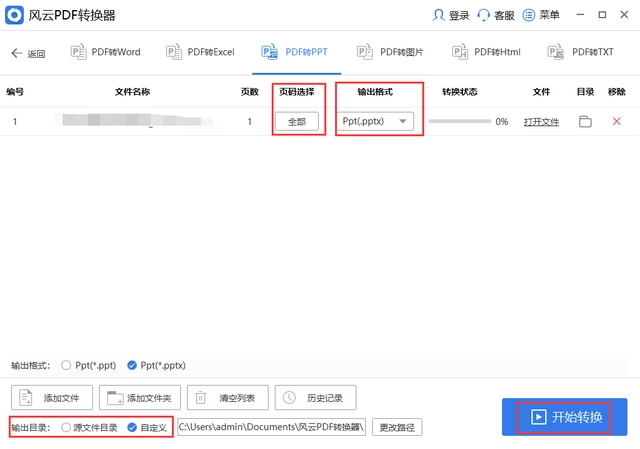The height and width of the screenshot is (449, 640).
Task: Select the PDF转PPT tab
Action: pos(295,52)
